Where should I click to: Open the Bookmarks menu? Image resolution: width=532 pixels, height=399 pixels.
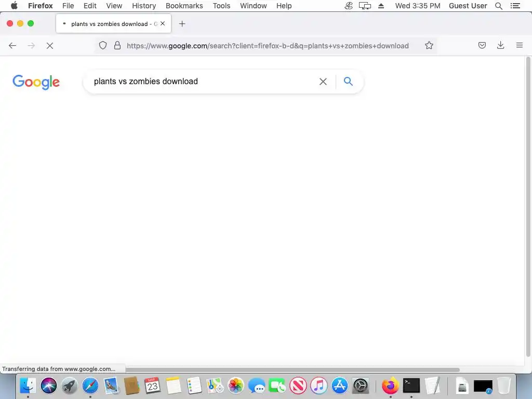[184, 6]
